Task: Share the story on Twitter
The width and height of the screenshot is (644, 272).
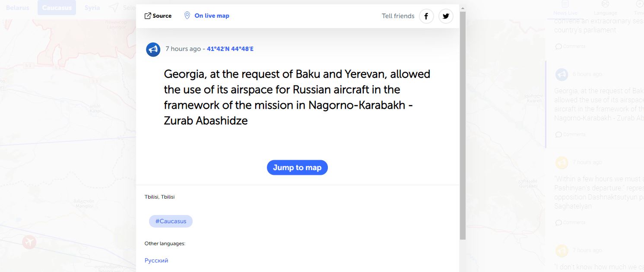Action: click(x=446, y=16)
